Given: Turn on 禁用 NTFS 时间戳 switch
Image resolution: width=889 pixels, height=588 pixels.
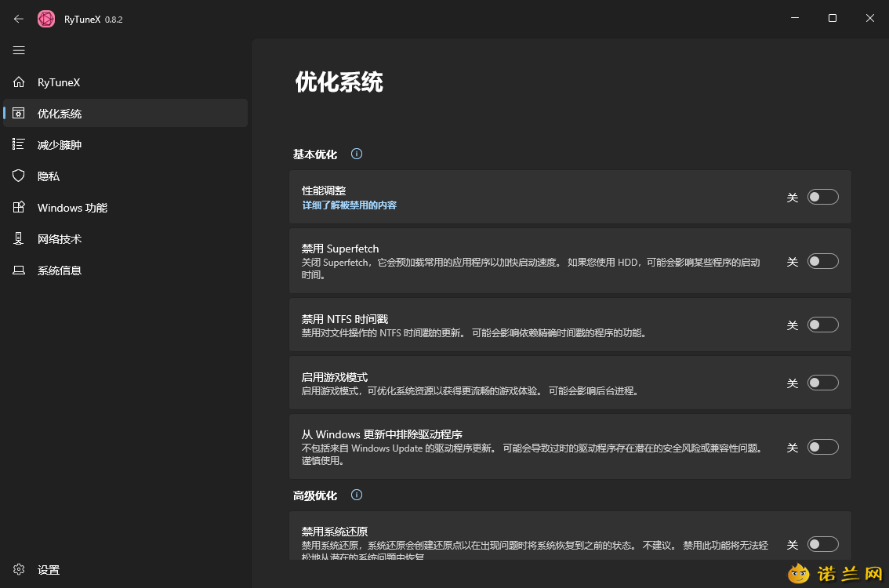Looking at the screenshot, I should pyautogui.click(x=822, y=325).
